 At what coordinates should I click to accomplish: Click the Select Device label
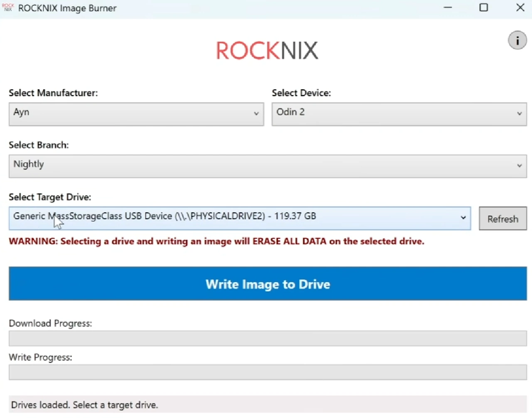[302, 93]
